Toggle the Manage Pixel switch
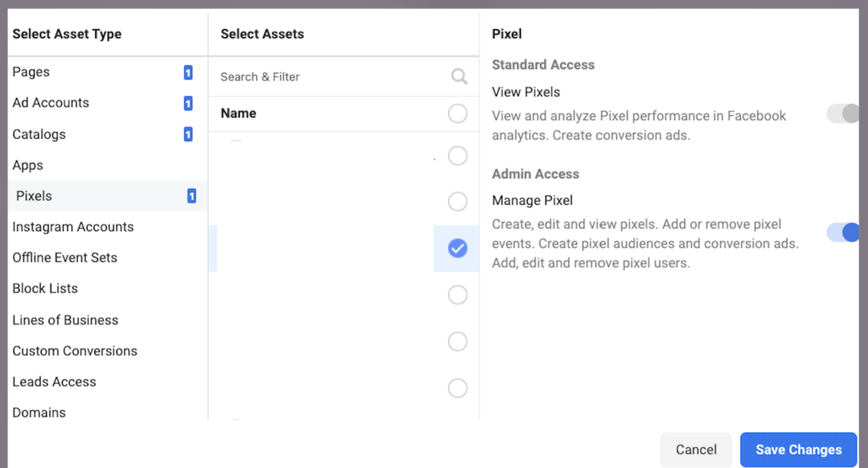 (843, 233)
